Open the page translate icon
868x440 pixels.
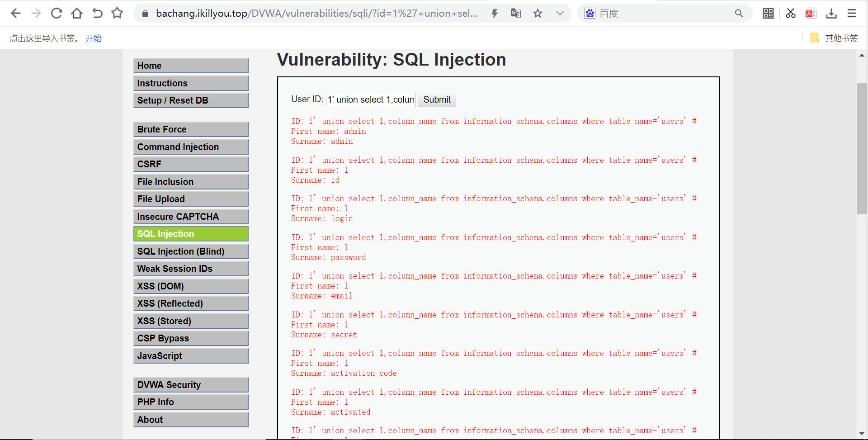point(516,14)
